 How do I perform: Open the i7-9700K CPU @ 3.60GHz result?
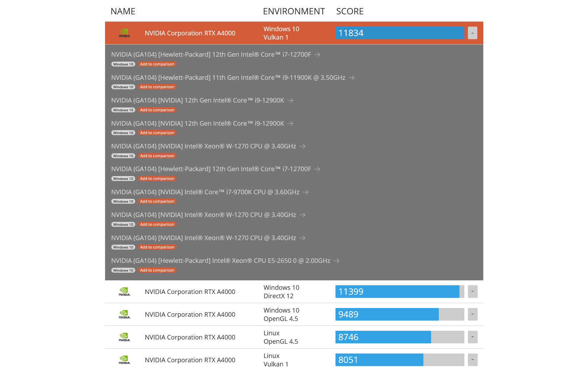(x=205, y=192)
